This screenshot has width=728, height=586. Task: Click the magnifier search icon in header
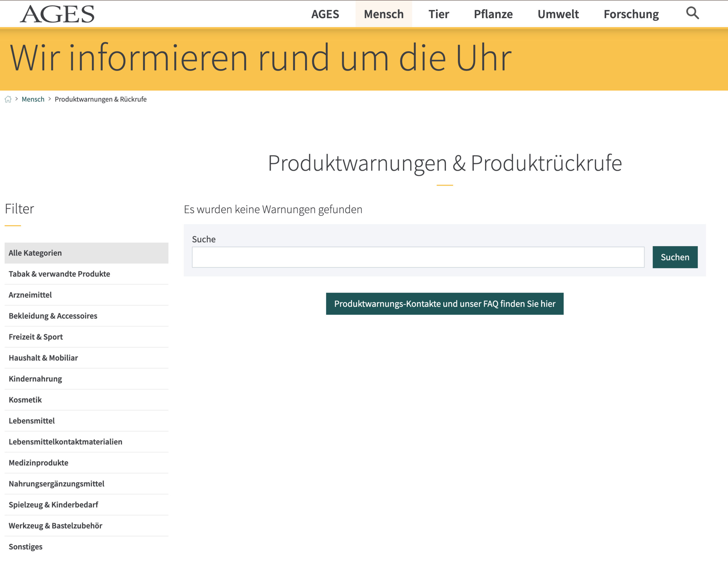pyautogui.click(x=692, y=13)
